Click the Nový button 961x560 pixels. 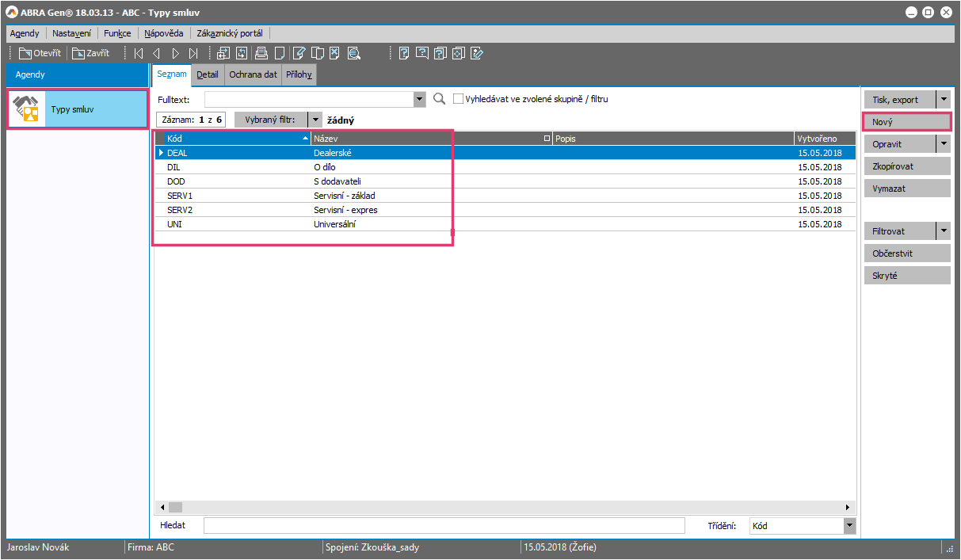(x=907, y=122)
